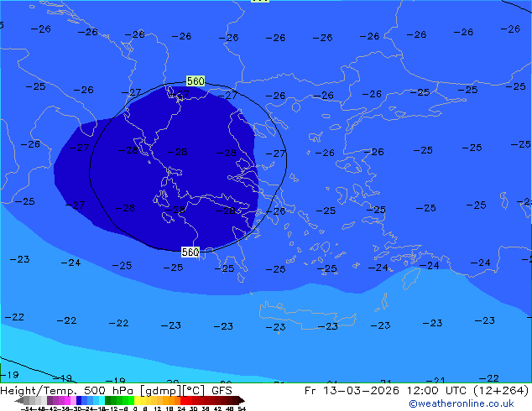Click the upper 560 contour label

coord(195,81)
